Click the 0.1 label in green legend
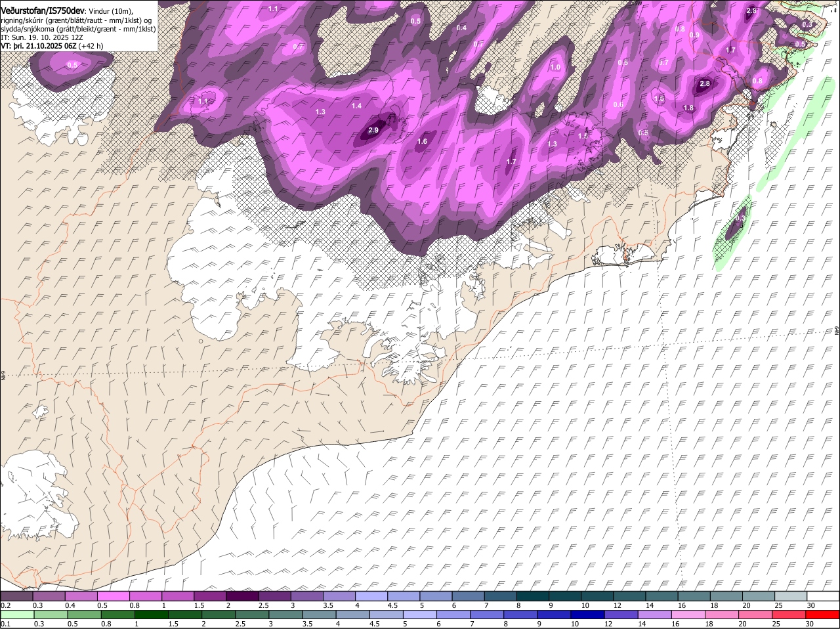Screen dimensions: 840x629 point(5,624)
